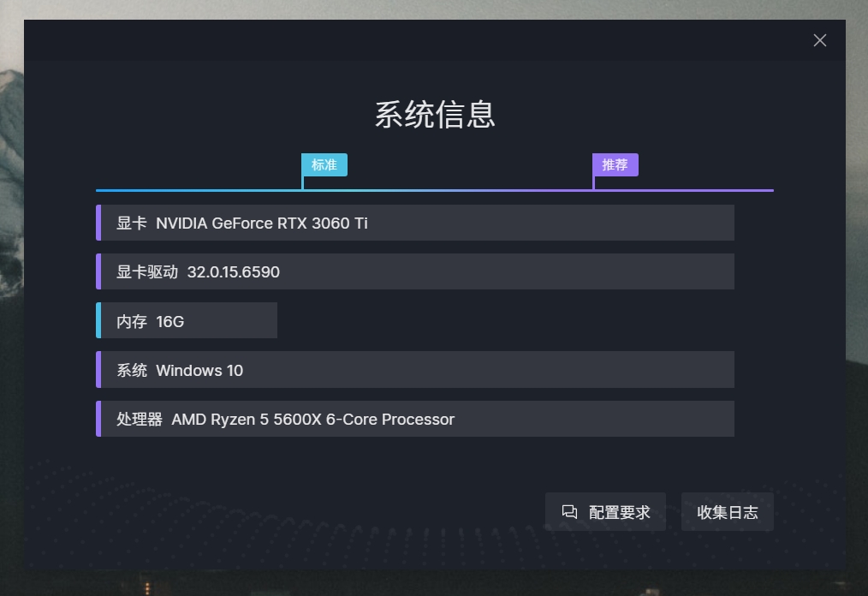This screenshot has height=596, width=868.
Task: Click the AMD Ryzen 5 5600X processor text
Action: [x=312, y=420]
